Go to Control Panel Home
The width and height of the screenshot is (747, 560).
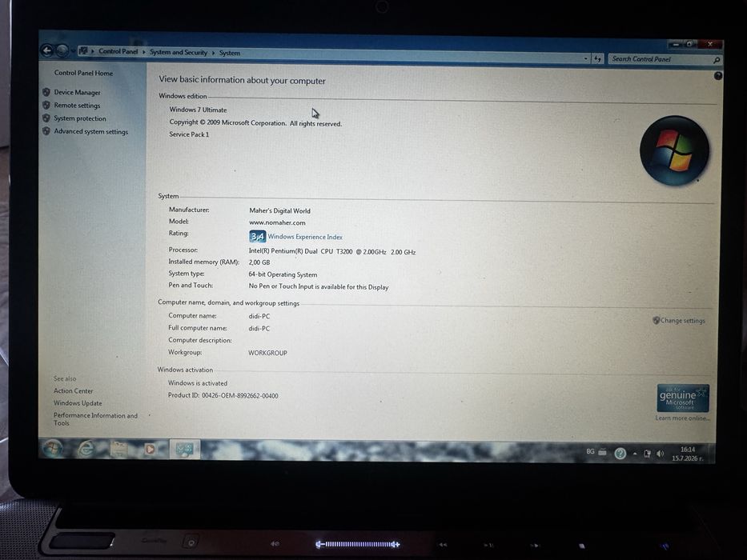pos(83,73)
